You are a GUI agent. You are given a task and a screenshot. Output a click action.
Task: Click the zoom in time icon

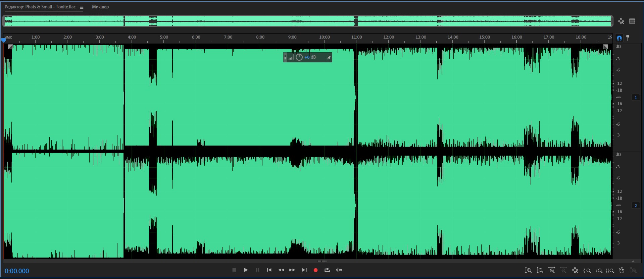pyautogui.click(x=552, y=270)
